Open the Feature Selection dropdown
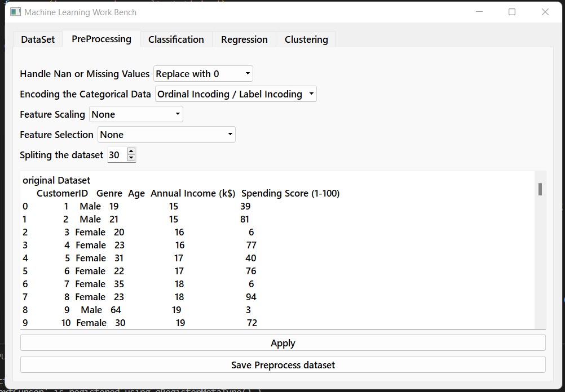565x392 pixels. click(x=166, y=135)
